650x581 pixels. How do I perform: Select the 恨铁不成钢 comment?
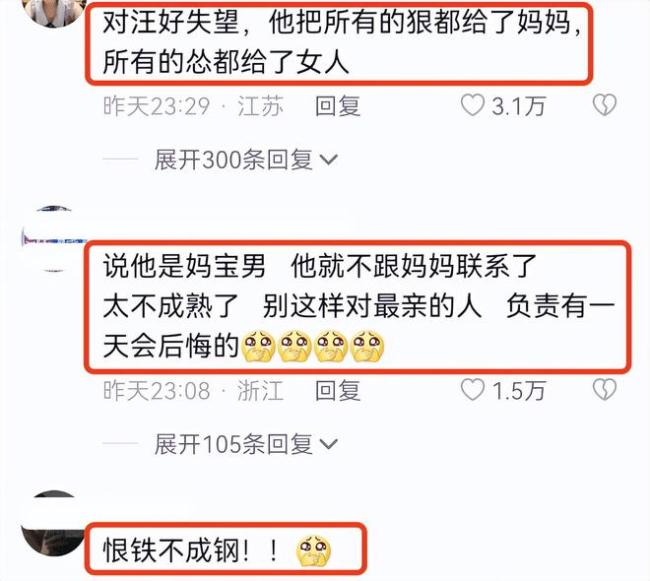[226, 549]
